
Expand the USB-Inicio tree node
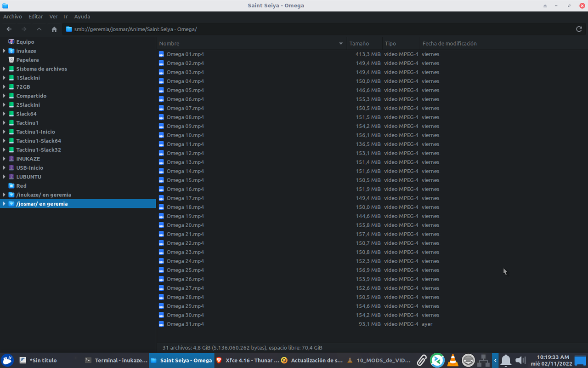4,168
